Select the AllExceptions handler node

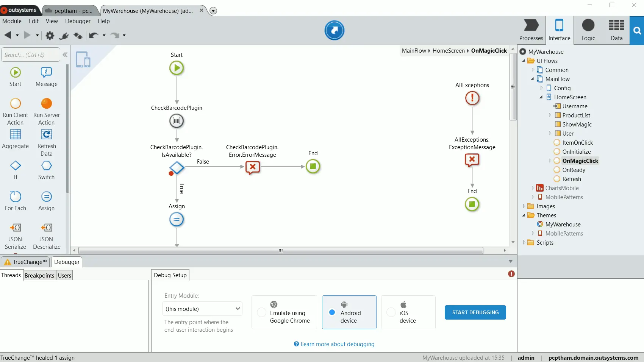(x=472, y=98)
